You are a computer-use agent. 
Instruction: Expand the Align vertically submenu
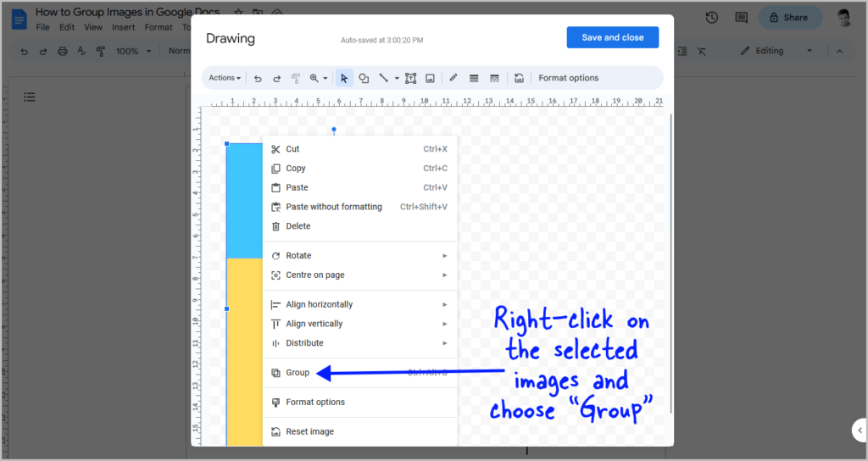[x=359, y=324]
